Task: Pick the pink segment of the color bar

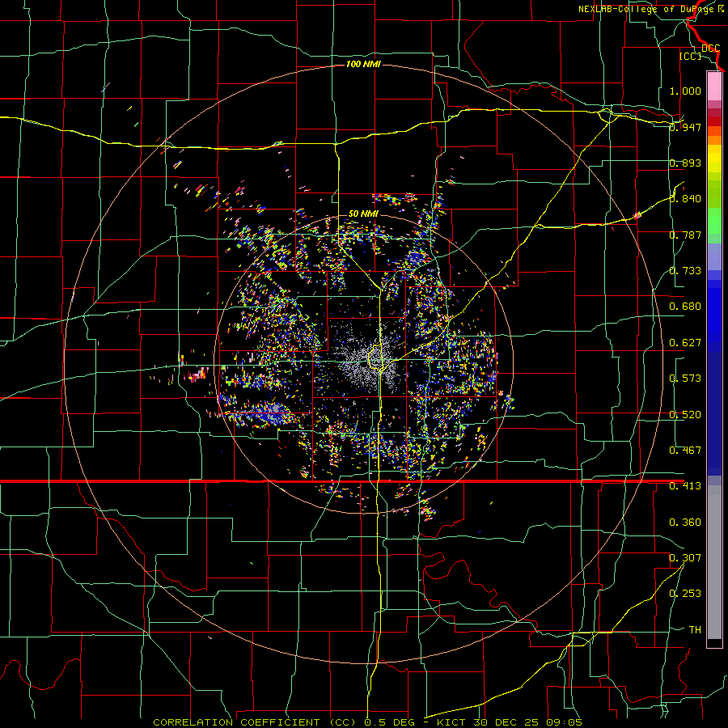Action: tap(714, 86)
